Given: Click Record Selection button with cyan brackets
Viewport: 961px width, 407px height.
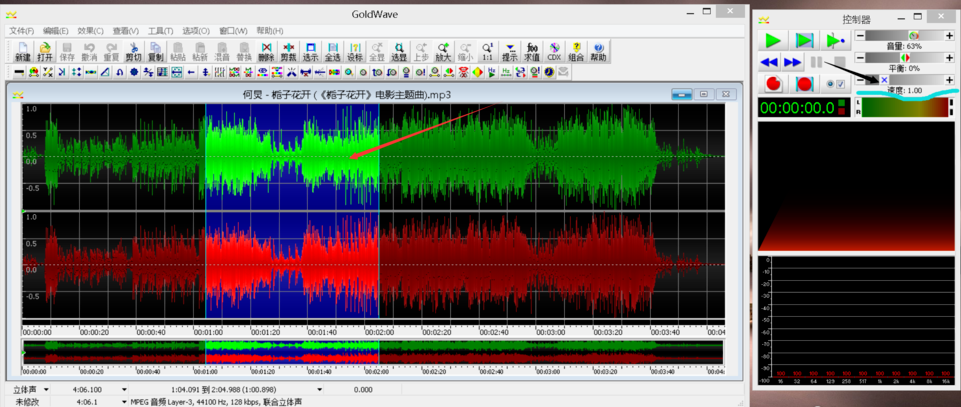Looking at the screenshot, I should coord(803,84).
